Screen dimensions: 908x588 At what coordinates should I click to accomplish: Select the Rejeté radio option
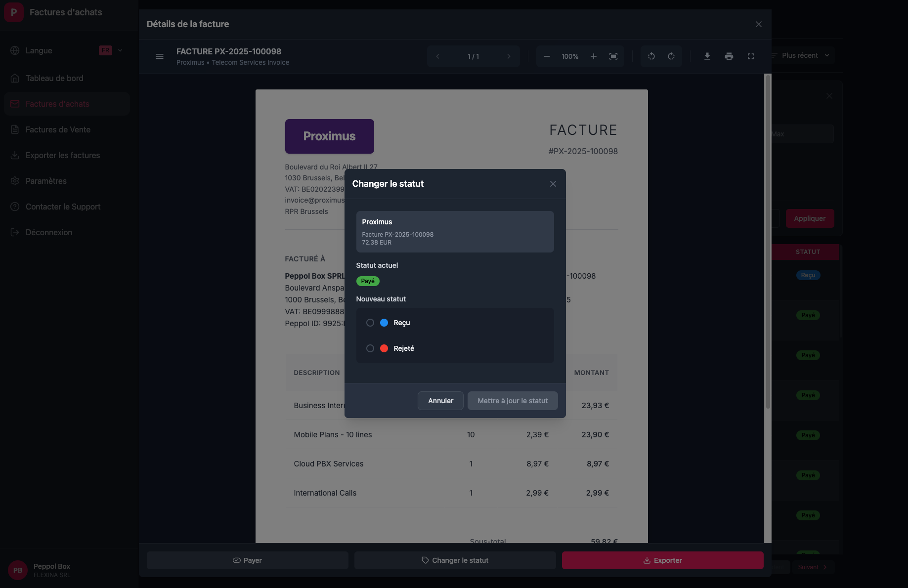coord(370,348)
